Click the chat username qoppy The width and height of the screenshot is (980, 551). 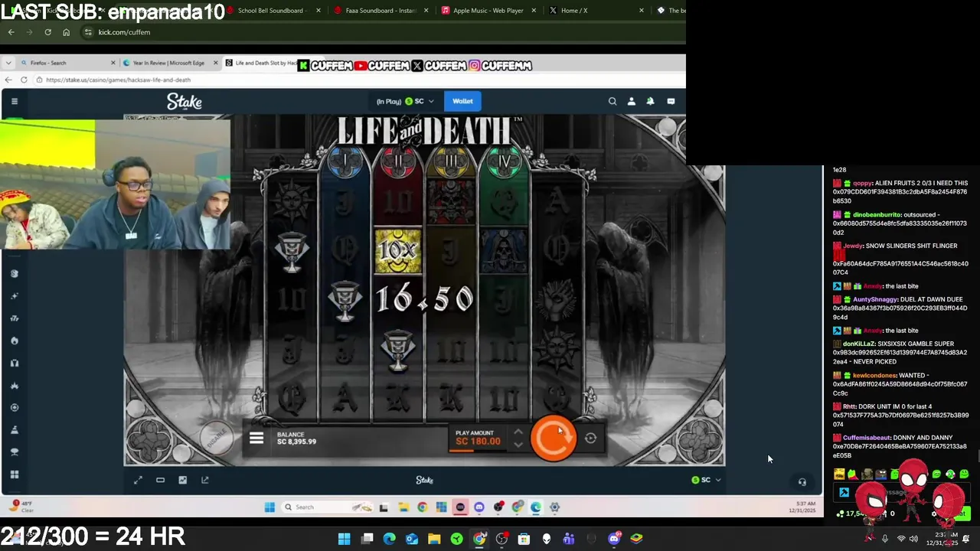tap(862, 184)
